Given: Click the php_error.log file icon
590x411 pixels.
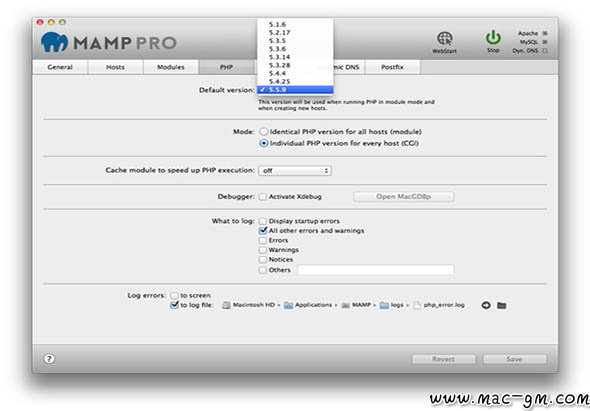Looking at the screenshot, I should point(417,305).
